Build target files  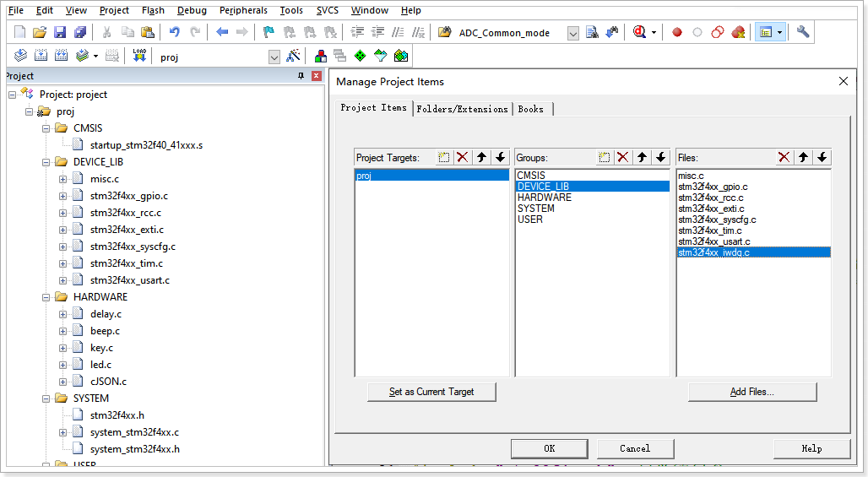pos(41,56)
